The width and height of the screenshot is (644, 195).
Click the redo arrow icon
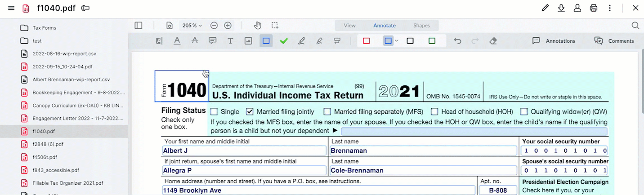(475, 41)
